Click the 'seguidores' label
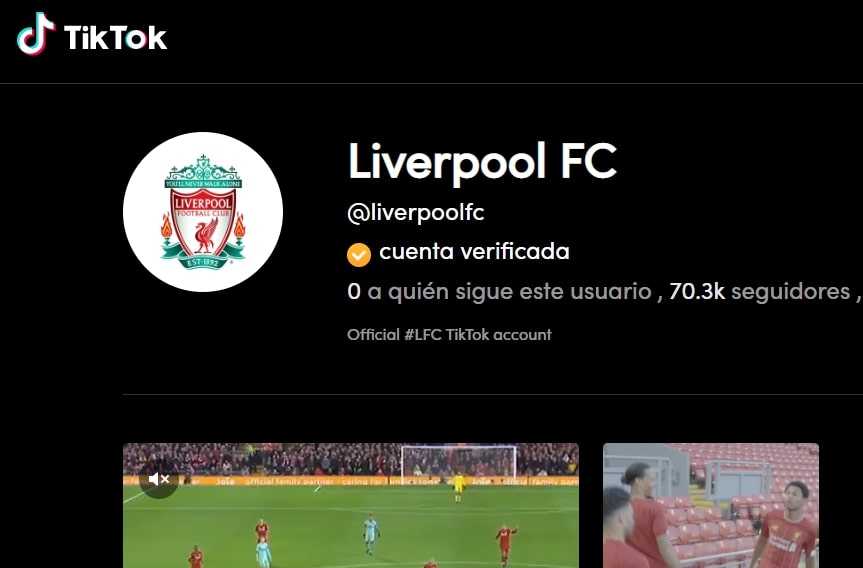 pyautogui.click(x=790, y=292)
